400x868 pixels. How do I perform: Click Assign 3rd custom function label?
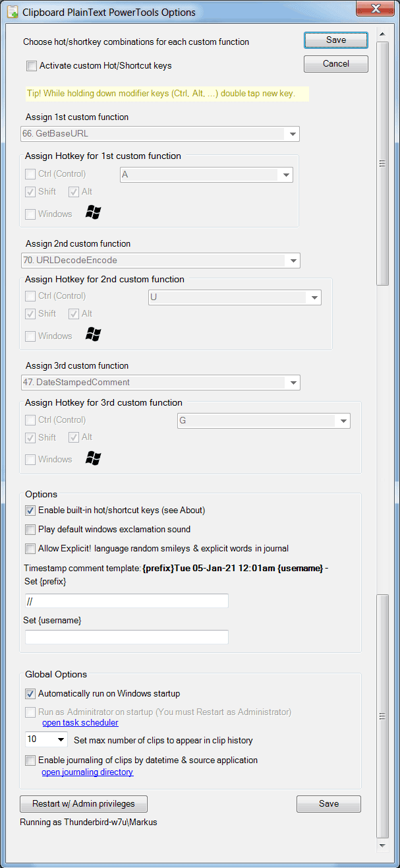tap(77, 366)
